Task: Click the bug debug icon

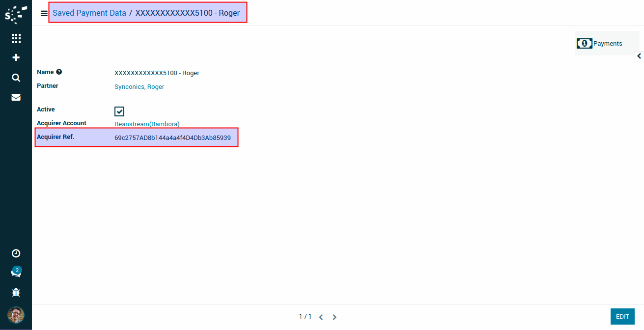Action: (x=16, y=293)
